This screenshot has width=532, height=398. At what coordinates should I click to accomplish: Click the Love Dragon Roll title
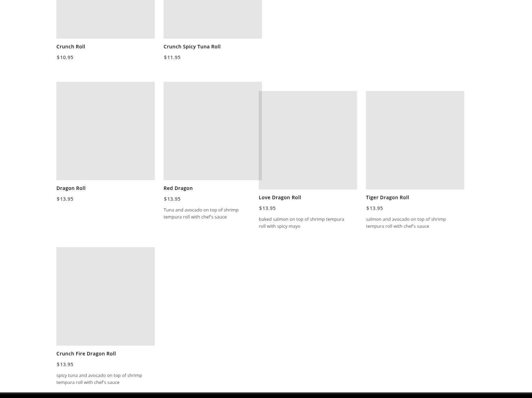[x=280, y=197]
